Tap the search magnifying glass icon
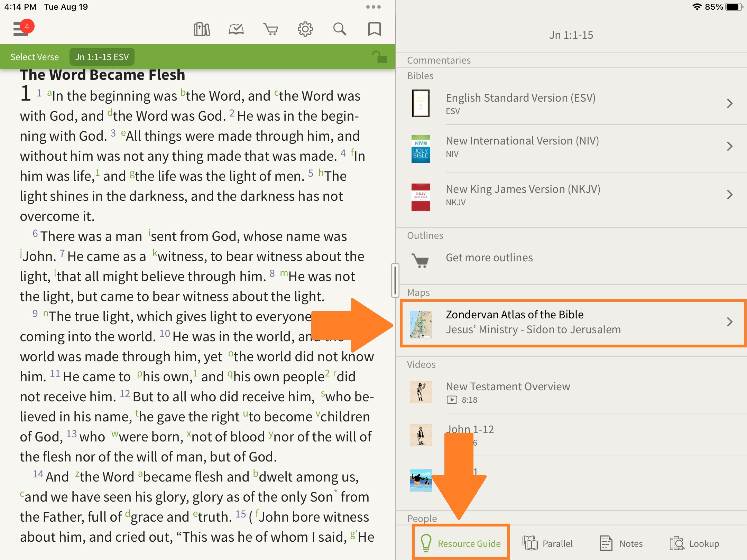 pyautogui.click(x=340, y=29)
